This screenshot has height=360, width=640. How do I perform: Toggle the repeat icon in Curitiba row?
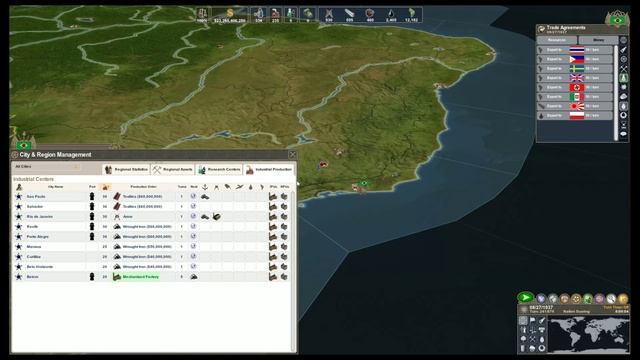coord(193,257)
